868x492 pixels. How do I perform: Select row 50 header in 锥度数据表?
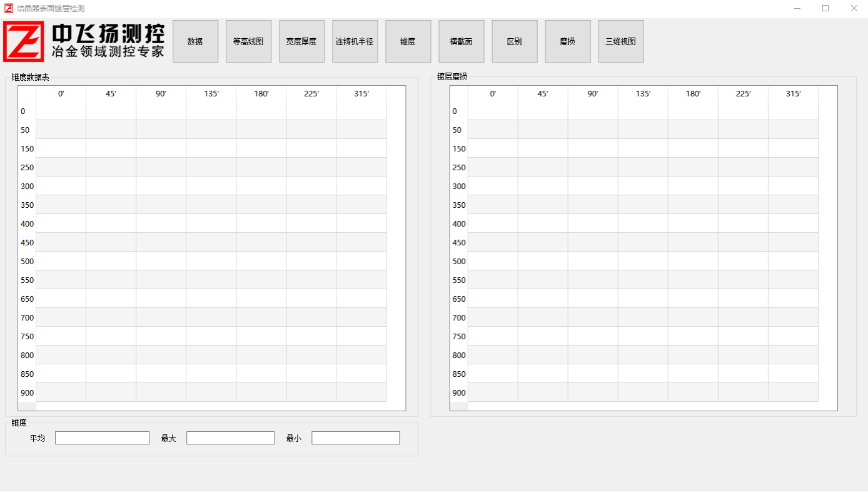coord(27,130)
